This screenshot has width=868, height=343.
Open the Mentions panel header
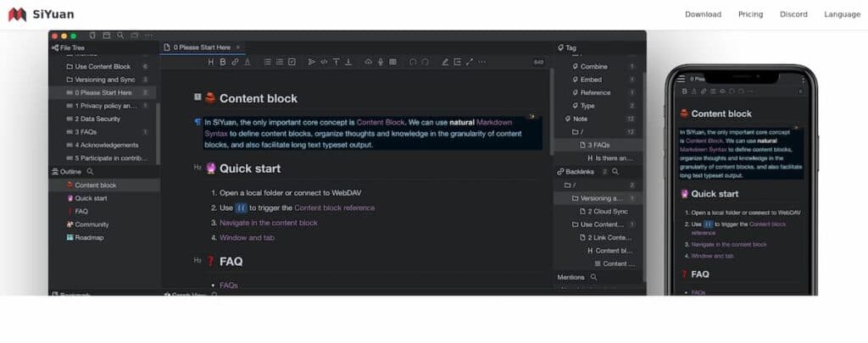click(x=570, y=277)
